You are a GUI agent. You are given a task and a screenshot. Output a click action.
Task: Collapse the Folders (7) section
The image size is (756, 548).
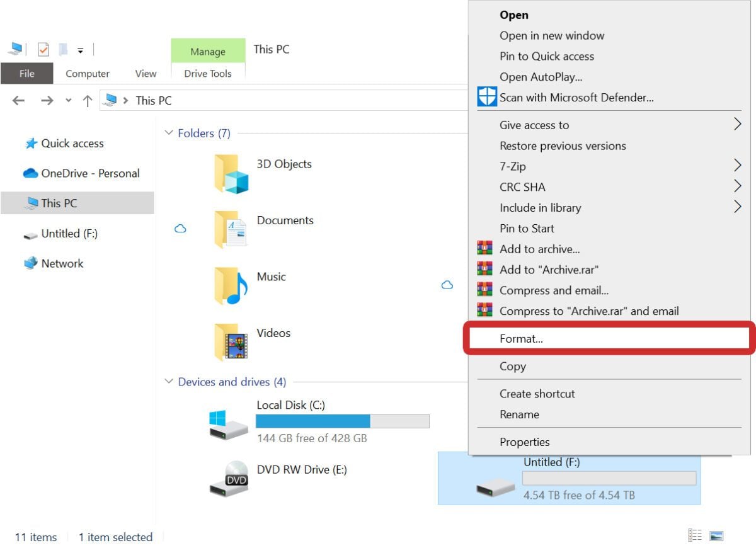169,132
